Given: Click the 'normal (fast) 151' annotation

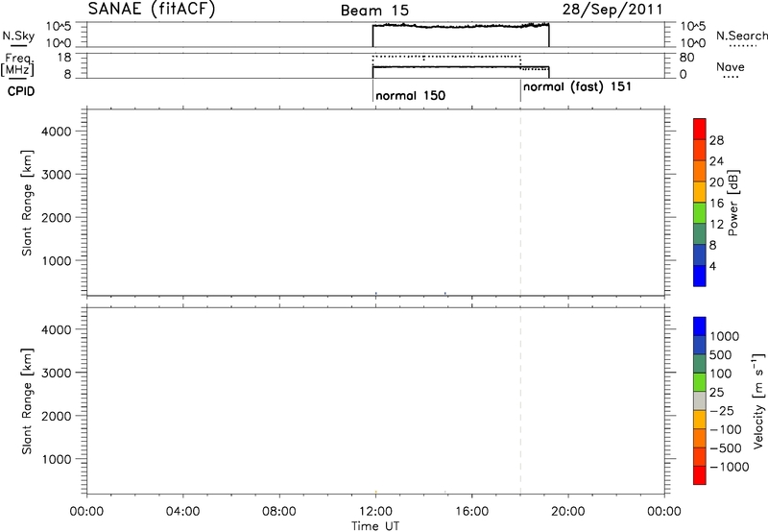Looking at the screenshot, I should pyautogui.click(x=577, y=86).
